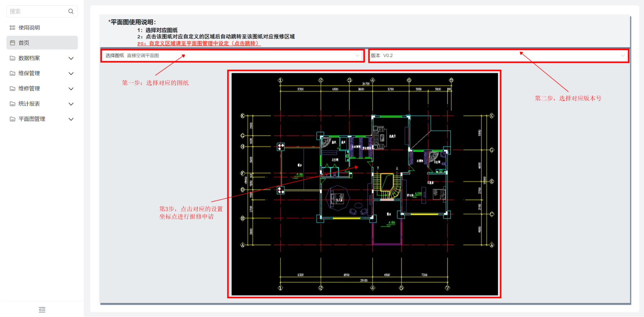Screen dimensions: 644x317
Task: Expand the 数据档案 submenu chevron
Action: point(71,58)
